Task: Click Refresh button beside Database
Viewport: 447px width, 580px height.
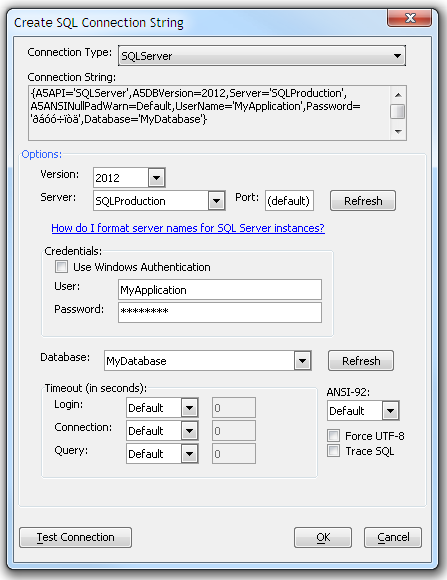Action: 361,361
